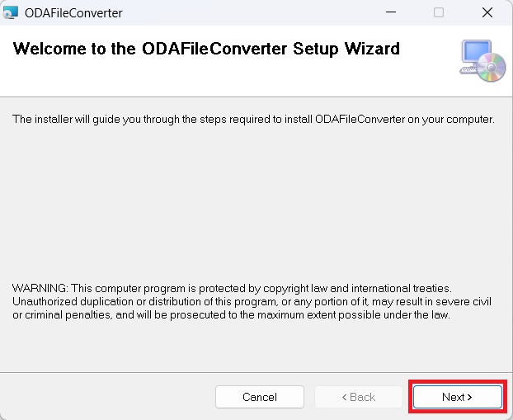
Task: Cancel the ODAFileConverter installation
Action: (x=259, y=397)
